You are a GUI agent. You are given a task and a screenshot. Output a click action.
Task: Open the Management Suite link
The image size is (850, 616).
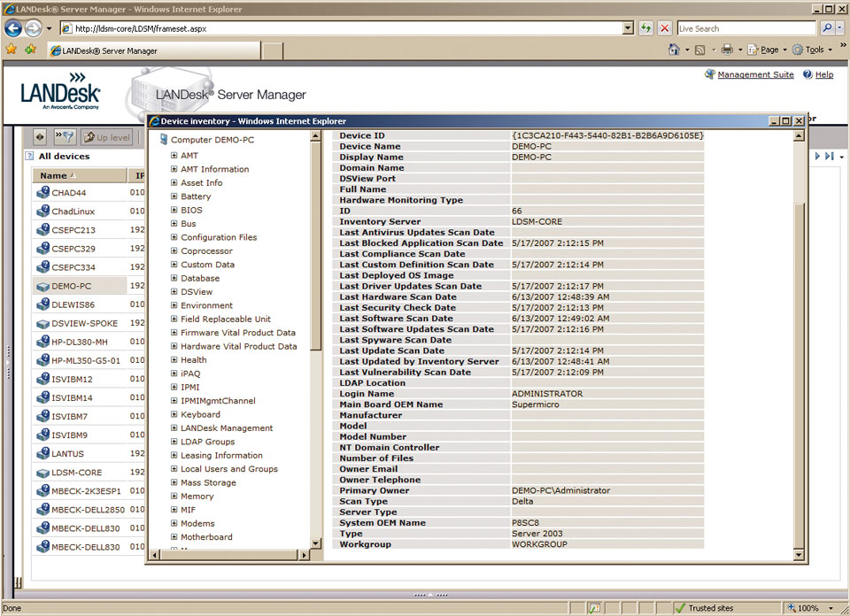[x=755, y=75]
